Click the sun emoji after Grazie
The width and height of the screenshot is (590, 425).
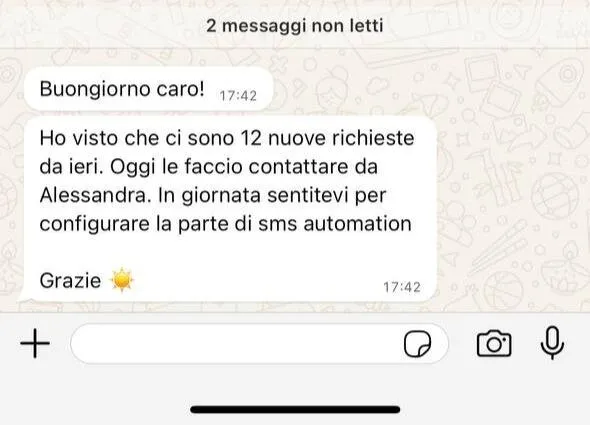[x=122, y=280]
